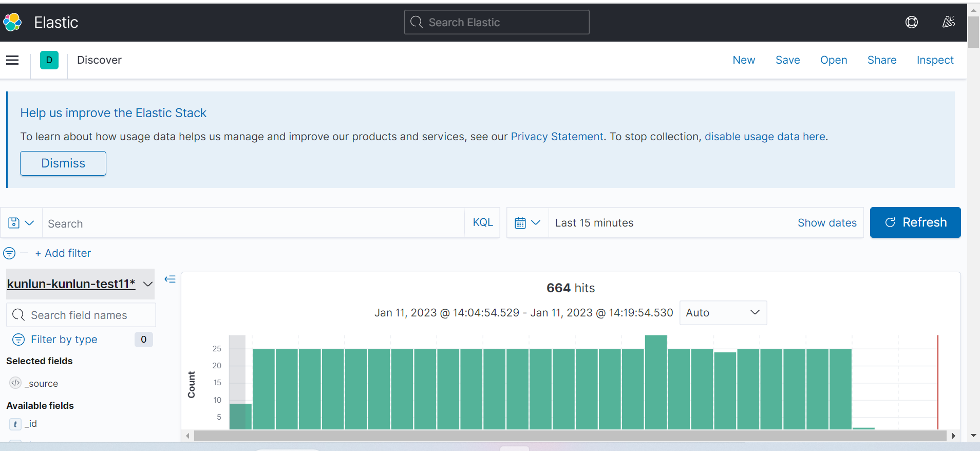980x451 pixels.
Task: Click chart scrollbar right arrow
Action: tap(953, 436)
